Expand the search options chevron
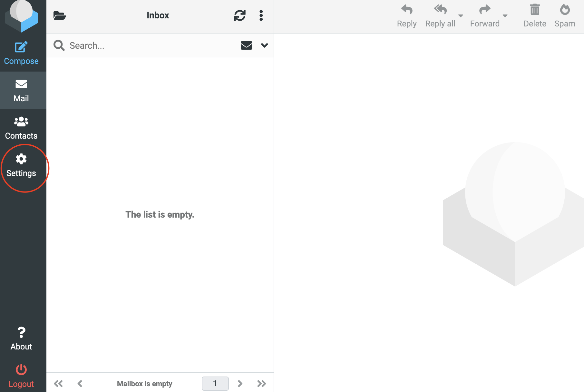 (265, 45)
